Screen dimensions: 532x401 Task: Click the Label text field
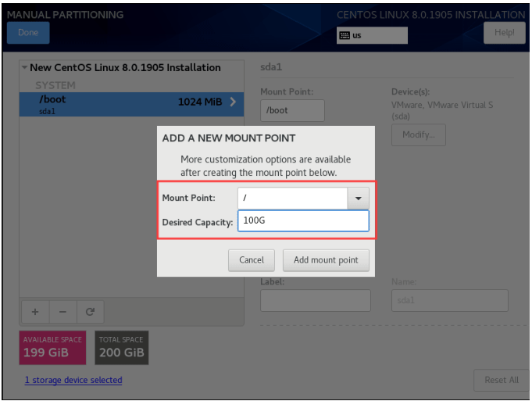coord(315,301)
